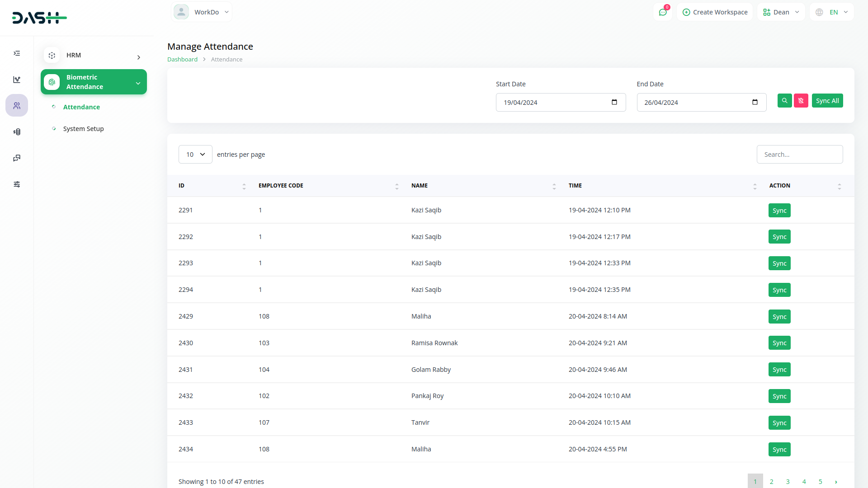The height and width of the screenshot is (488, 868).
Task: Click the Dashboard breadcrumb link
Action: 182,59
